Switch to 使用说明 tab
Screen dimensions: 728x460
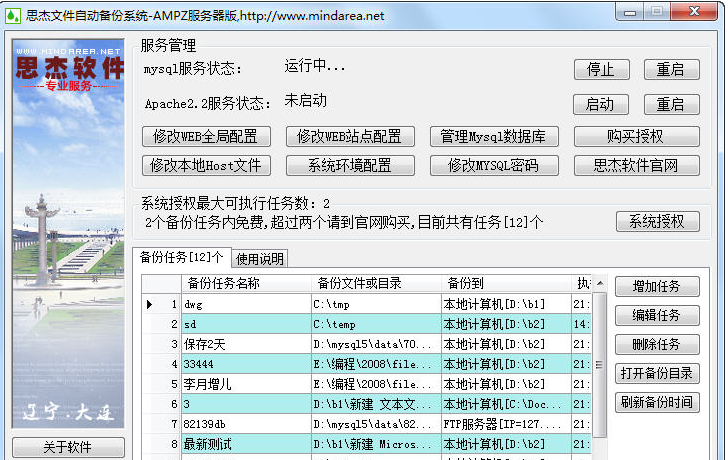pyautogui.click(x=260, y=259)
